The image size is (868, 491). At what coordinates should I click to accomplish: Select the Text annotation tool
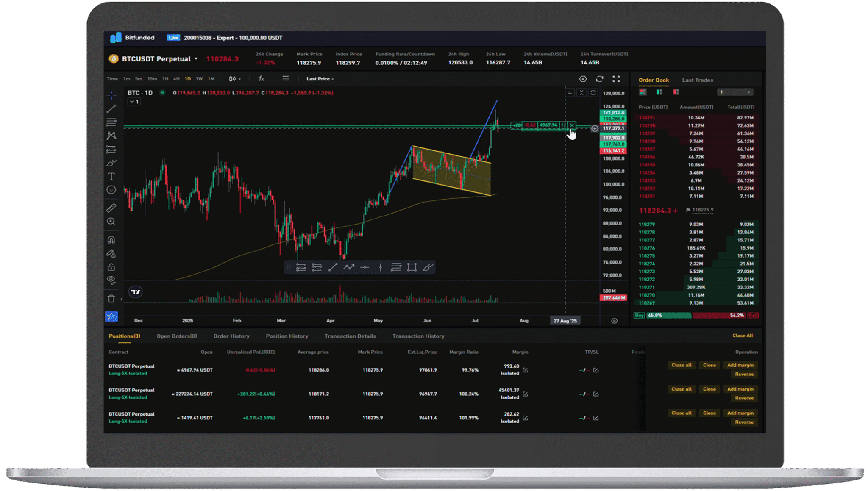[x=111, y=176]
